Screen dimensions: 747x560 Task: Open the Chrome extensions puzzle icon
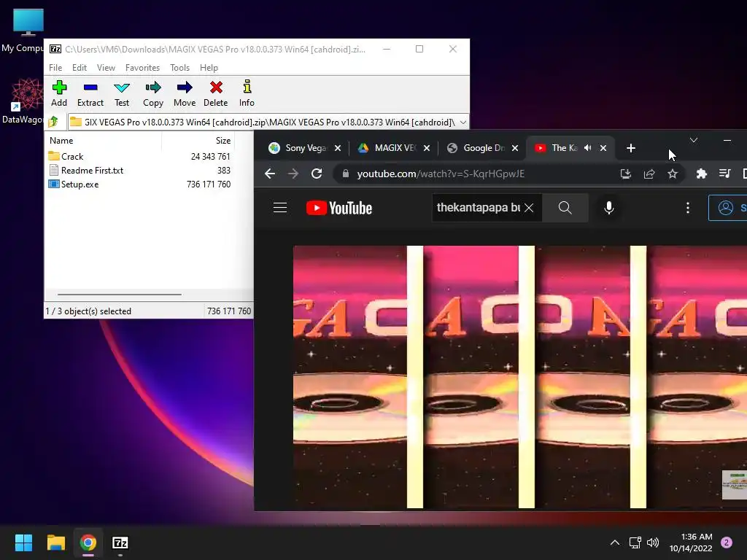(701, 174)
